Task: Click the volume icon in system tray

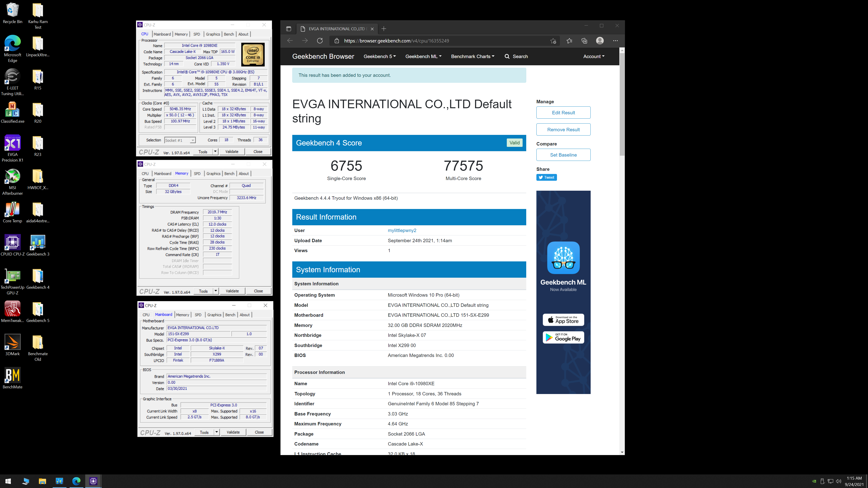Action: pos(839,481)
